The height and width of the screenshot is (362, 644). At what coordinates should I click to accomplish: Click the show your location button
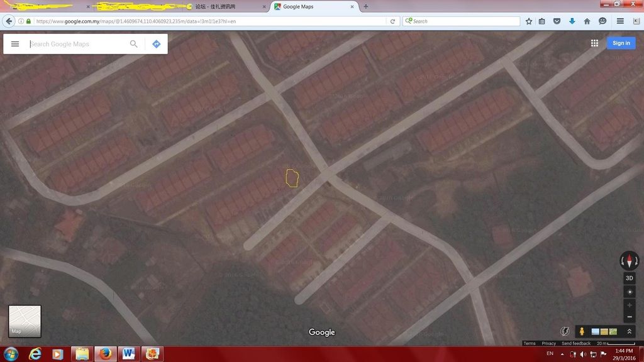[629, 292]
